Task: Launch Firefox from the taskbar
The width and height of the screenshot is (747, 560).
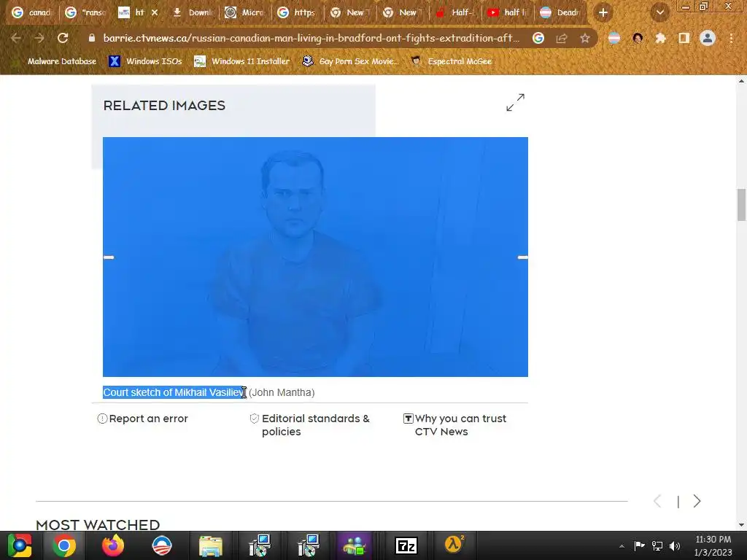Action: (x=113, y=545)
